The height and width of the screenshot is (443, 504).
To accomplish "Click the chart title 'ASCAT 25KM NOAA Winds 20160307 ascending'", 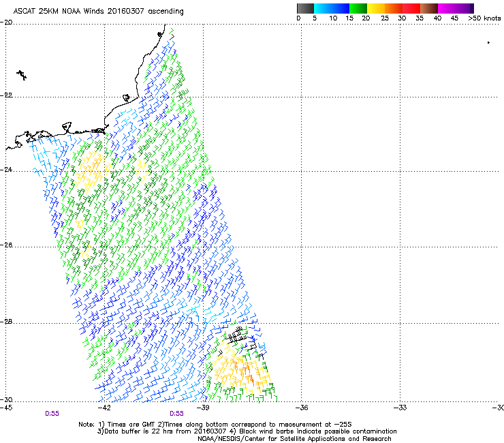I will pos(98,12).
